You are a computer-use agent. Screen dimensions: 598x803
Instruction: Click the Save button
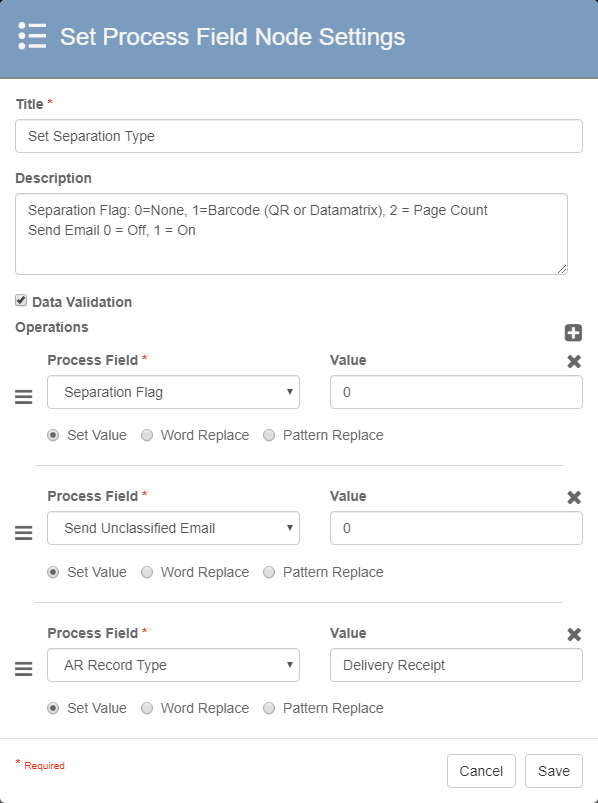tap(553, 771)
